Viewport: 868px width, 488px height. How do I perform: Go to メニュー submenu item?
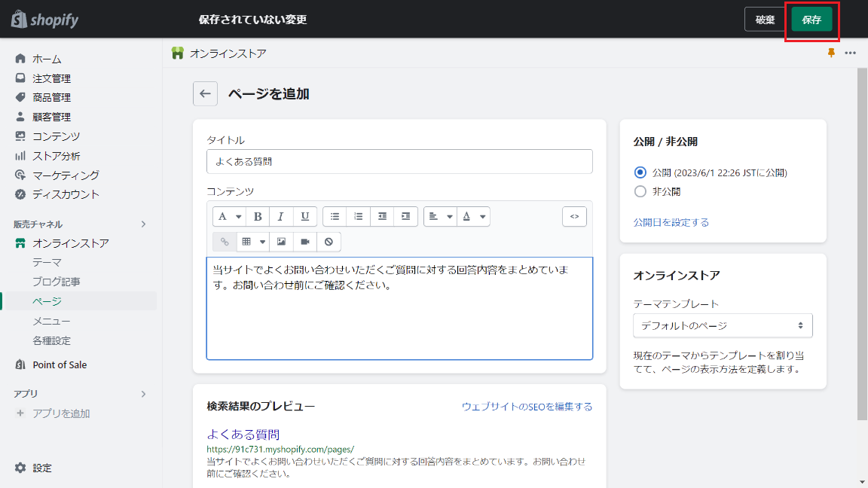pyautogui.click(x=51, y=321)
